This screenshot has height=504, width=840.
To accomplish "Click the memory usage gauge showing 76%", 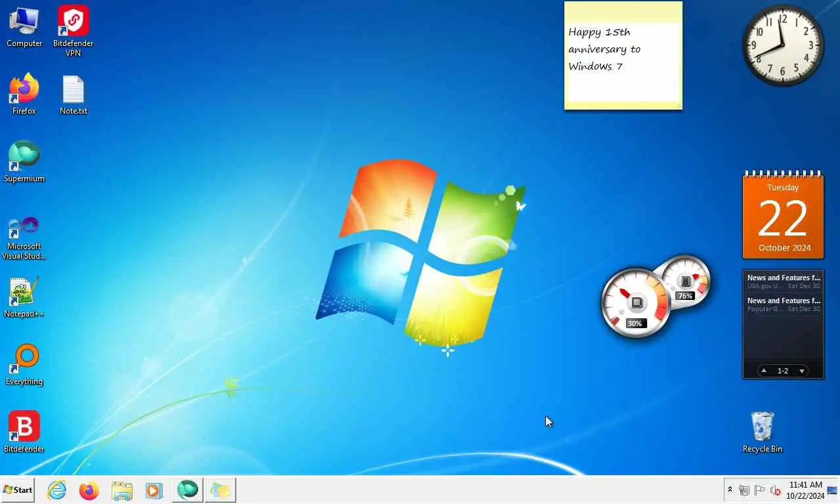I will click(686, 282).
